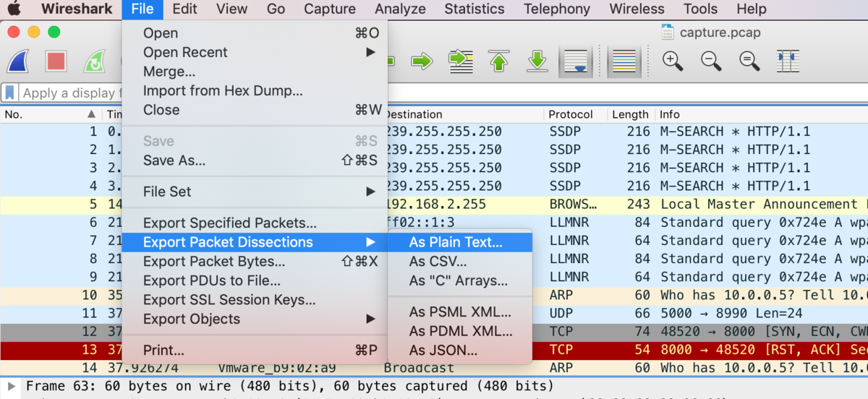Select packet 13 TCP RST, ACK row
The height and width of the screenshot is (399, 868).
pos(434,350)
